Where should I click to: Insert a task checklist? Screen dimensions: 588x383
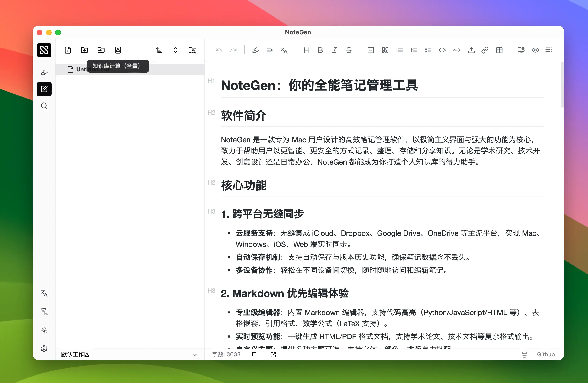click(428, 50)
